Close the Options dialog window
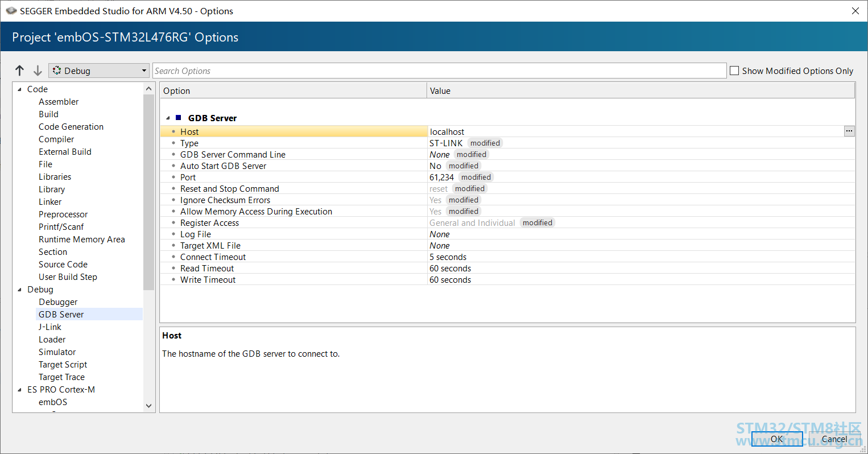868x454 pixels. (x=855, y=11)
